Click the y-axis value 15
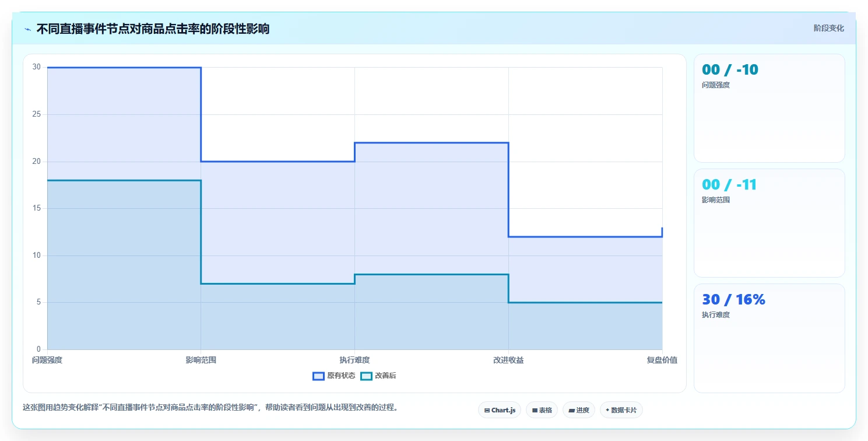Image resolution: width=868 pixels, height=441 pixels. tap(37, 208)
